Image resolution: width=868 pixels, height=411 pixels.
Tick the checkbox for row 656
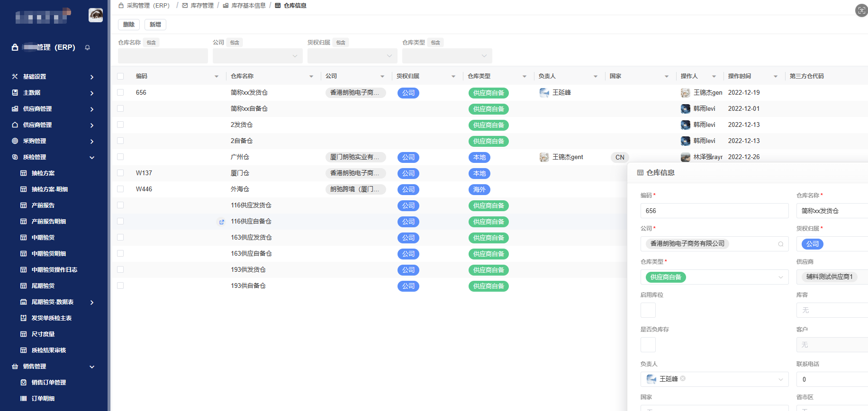tap(120, 93)
